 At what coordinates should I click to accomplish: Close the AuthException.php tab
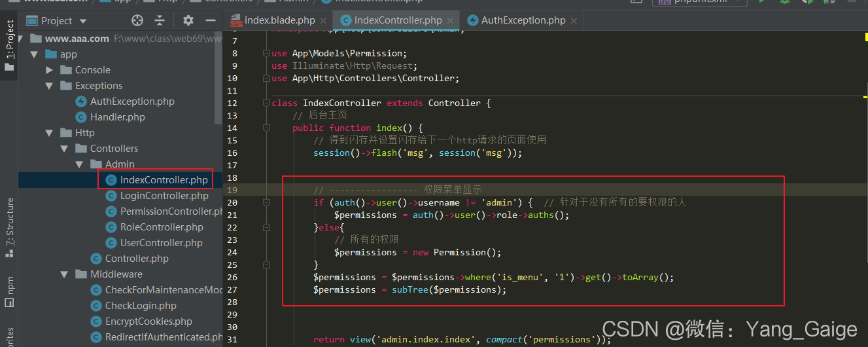point(574,21)
